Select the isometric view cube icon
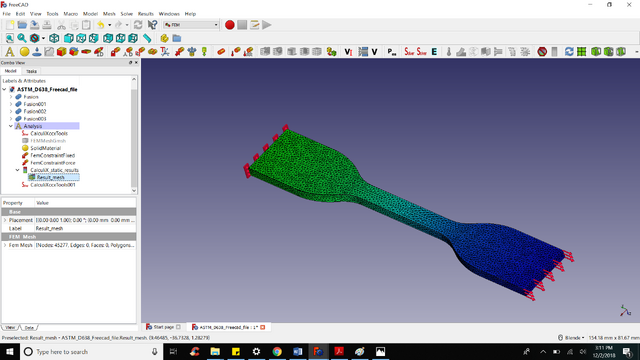This screenshot has height=360, width=640. point(54,38)
